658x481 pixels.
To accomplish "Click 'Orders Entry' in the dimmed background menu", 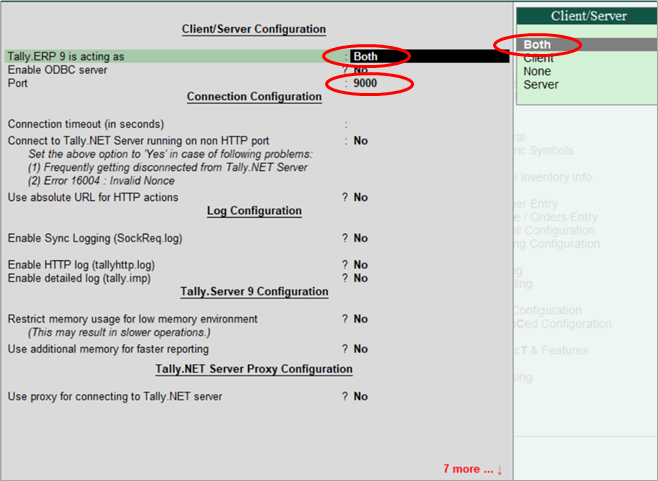I will (564, 217).
